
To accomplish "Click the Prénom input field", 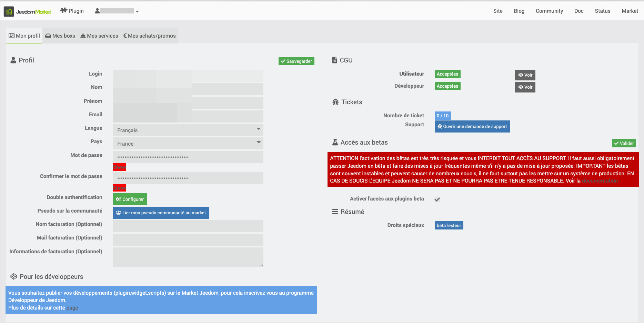I will (188, 103).
